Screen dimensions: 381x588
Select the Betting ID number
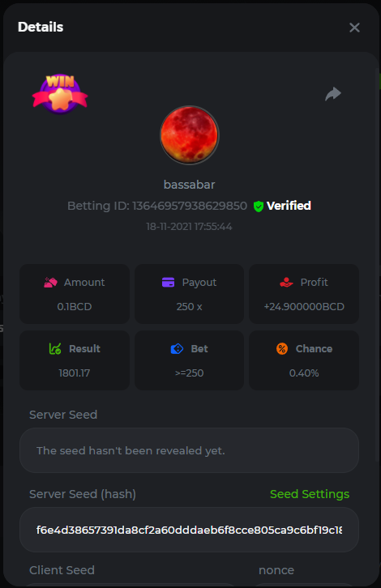click(x=190, y=206)
